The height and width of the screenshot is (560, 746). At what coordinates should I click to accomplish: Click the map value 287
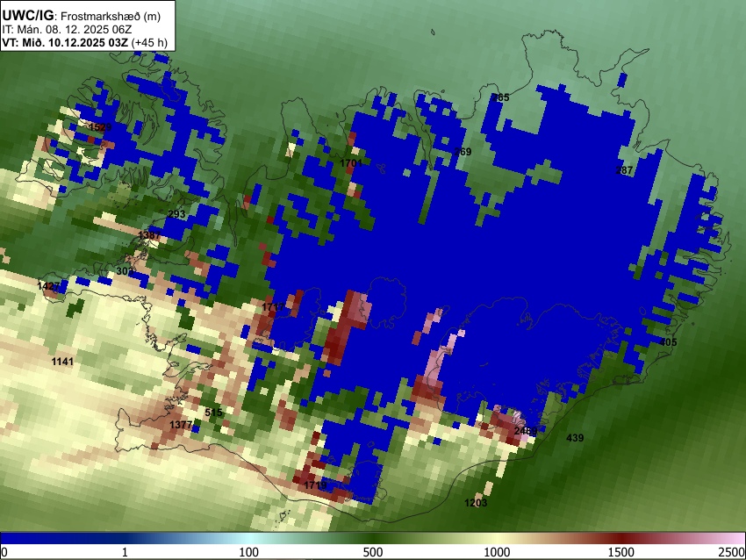[624, 170]
